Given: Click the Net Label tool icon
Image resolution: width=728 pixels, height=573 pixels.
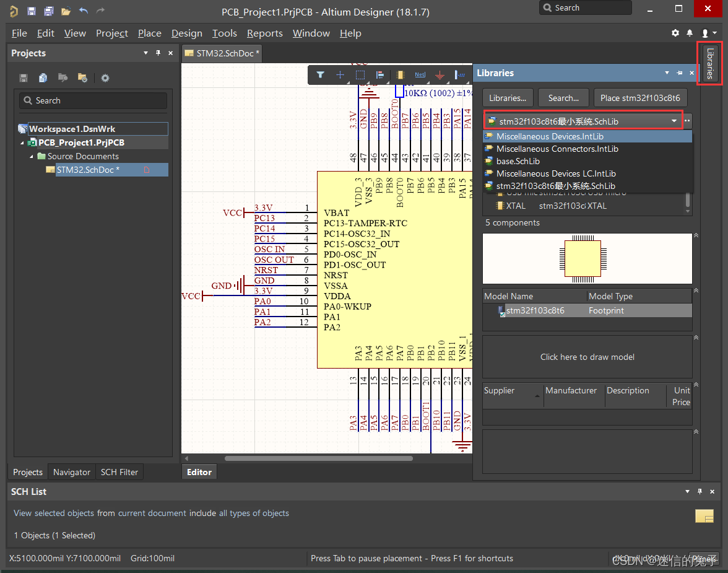Looking at the screenshot, I should coord(420,75).
